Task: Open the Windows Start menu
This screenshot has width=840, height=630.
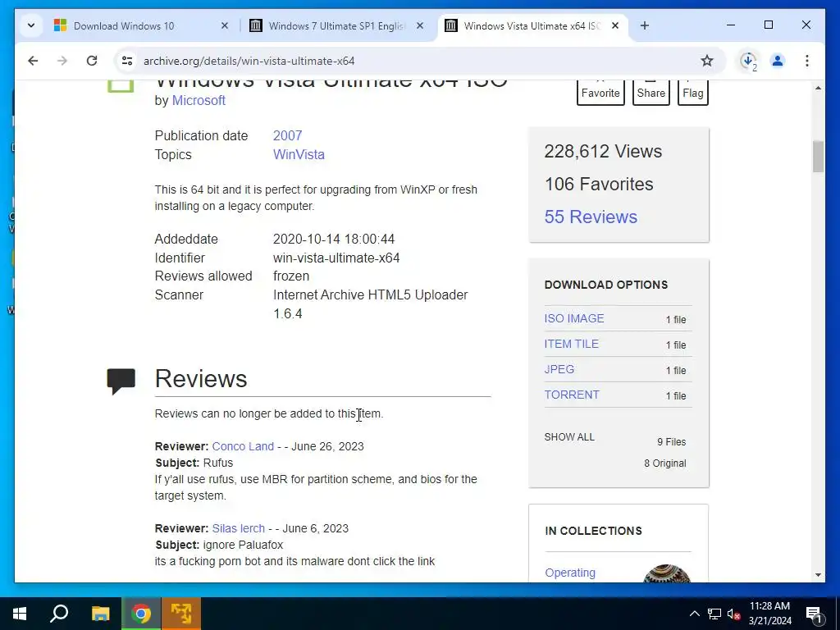Action: tap(20, 614)
